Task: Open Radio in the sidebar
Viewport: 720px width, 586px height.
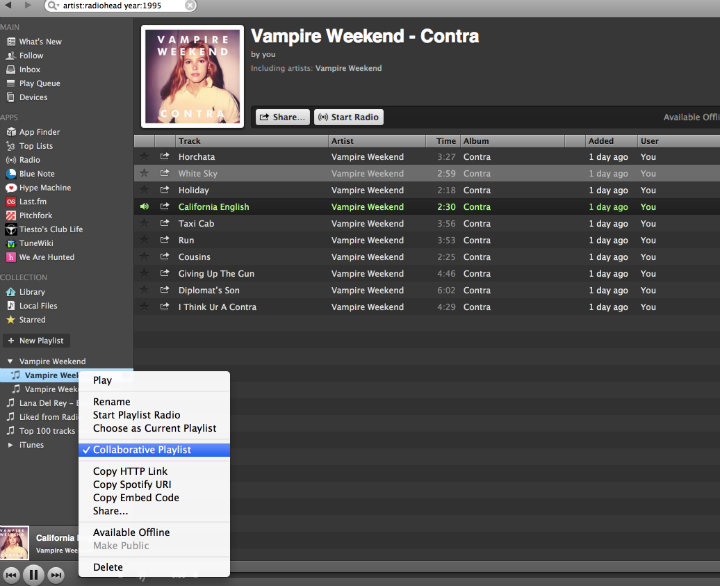Action: (23, 160)
